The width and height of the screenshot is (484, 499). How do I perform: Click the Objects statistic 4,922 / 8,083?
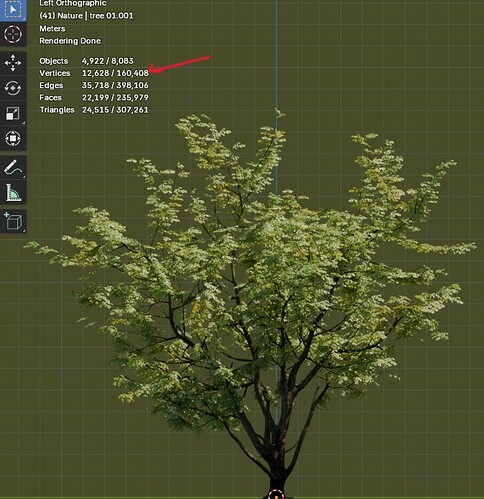point(108,61)
